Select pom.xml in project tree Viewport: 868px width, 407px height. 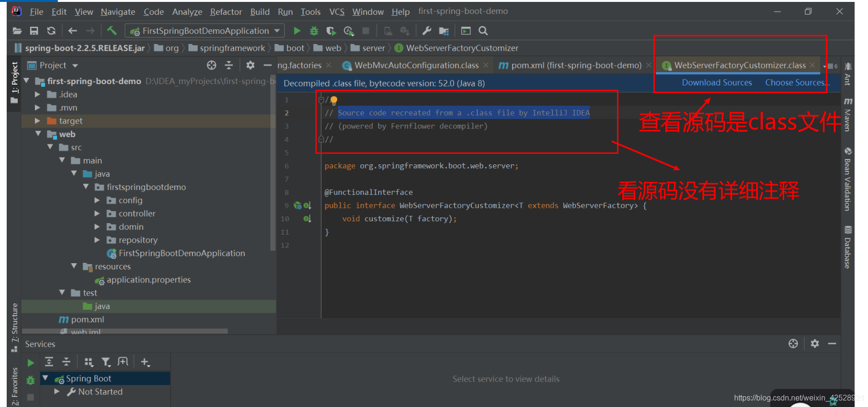(81, 320)
